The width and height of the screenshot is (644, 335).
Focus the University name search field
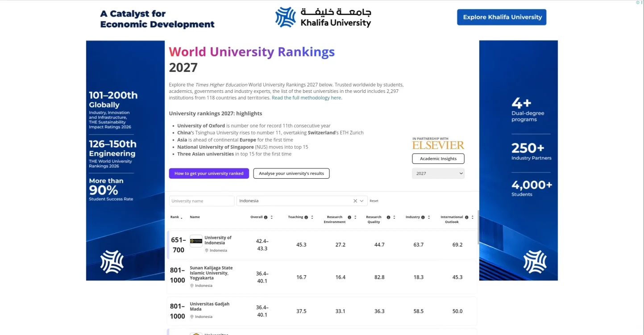[x=202, y=201]
